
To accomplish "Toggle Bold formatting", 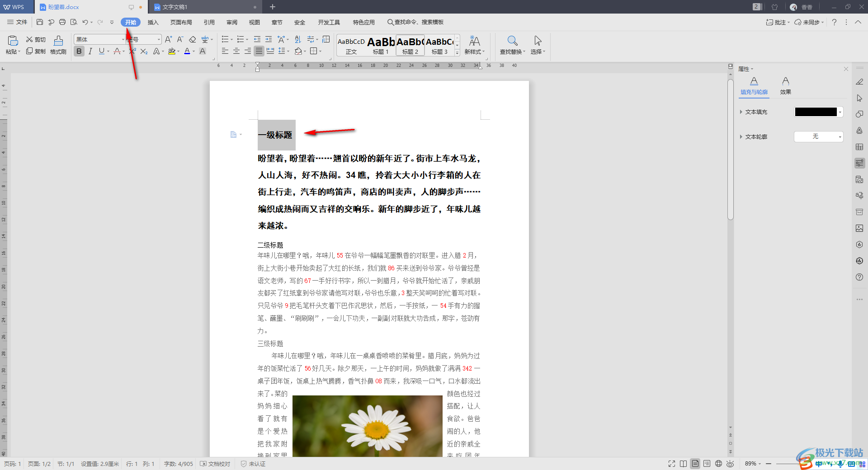I will pos(79,52).
